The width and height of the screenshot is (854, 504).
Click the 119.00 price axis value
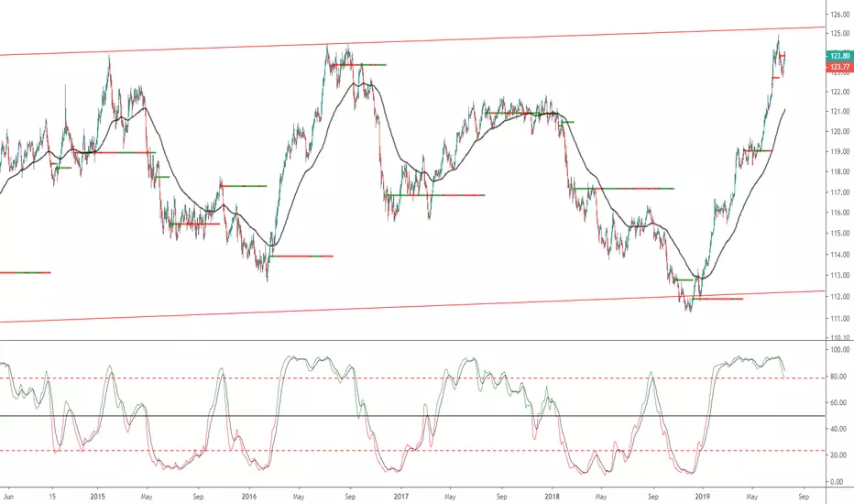click(840, 151)
